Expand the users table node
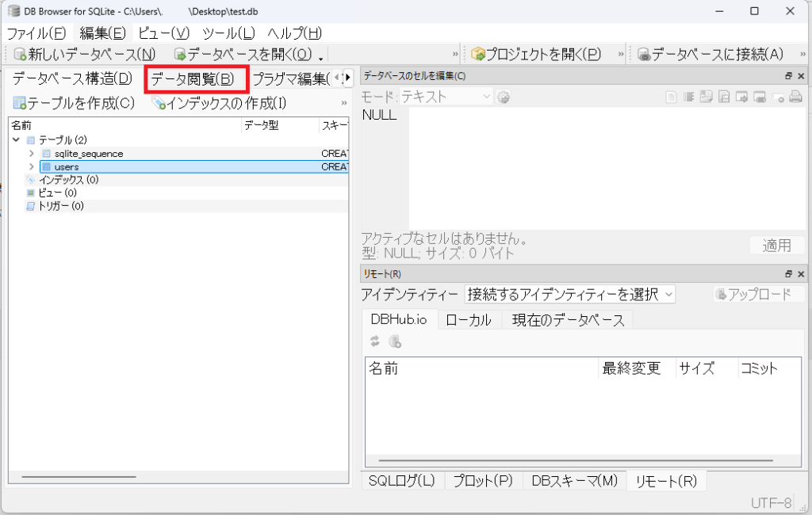Viewport: 812px width, 515px height. (x=31, y=166)
